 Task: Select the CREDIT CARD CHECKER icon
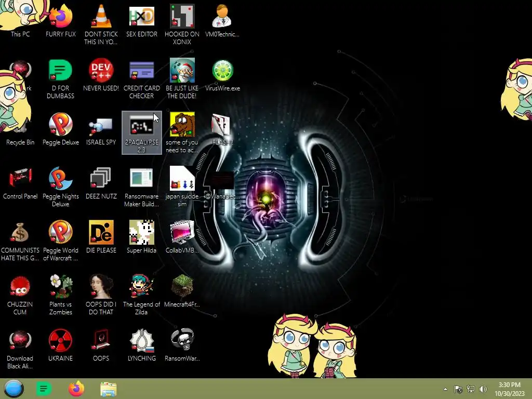(141, 79)
